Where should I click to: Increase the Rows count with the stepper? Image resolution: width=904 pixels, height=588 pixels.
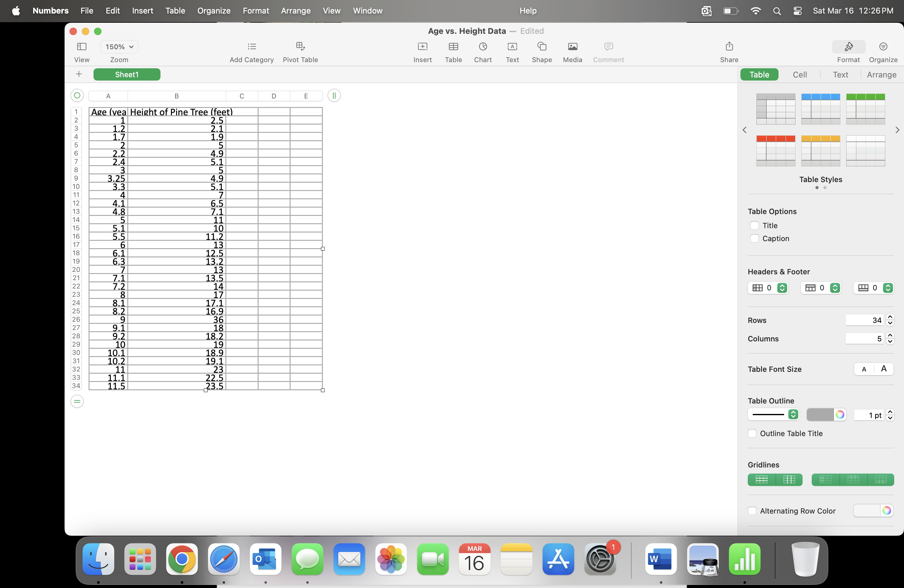pyautogui.click(x=890, y=317)
